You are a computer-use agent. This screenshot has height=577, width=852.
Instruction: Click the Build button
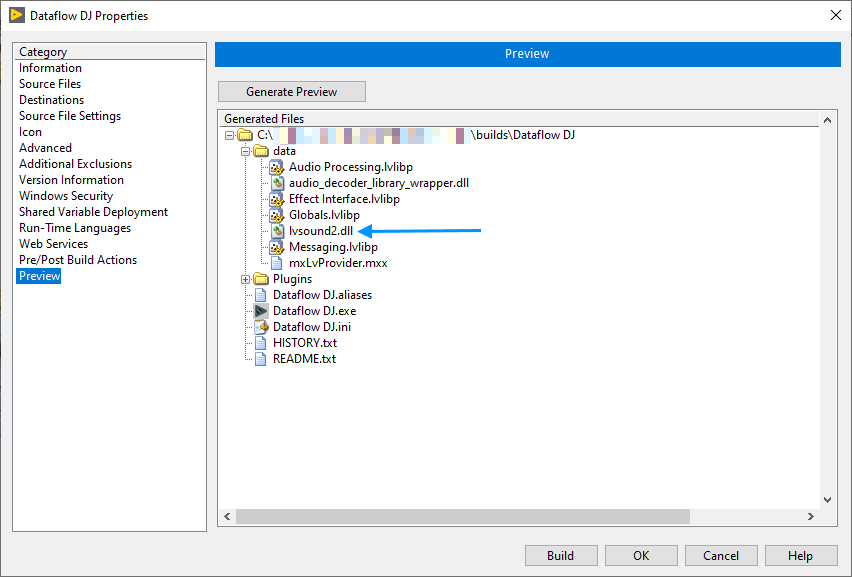tap(561, 556)
